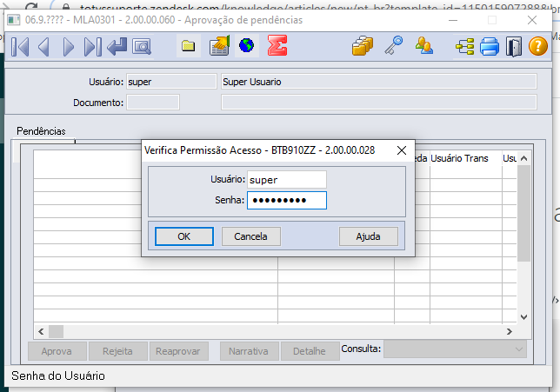Click the hierarchy tree icon
The width and height of the screenshot is (560, 392).
(x=464, y=46)
